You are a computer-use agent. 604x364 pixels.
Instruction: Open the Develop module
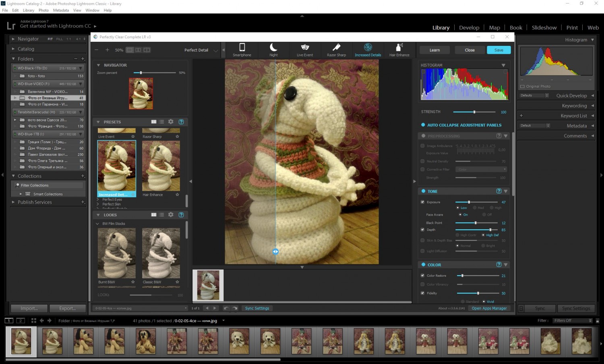click(x=469, y=28)
